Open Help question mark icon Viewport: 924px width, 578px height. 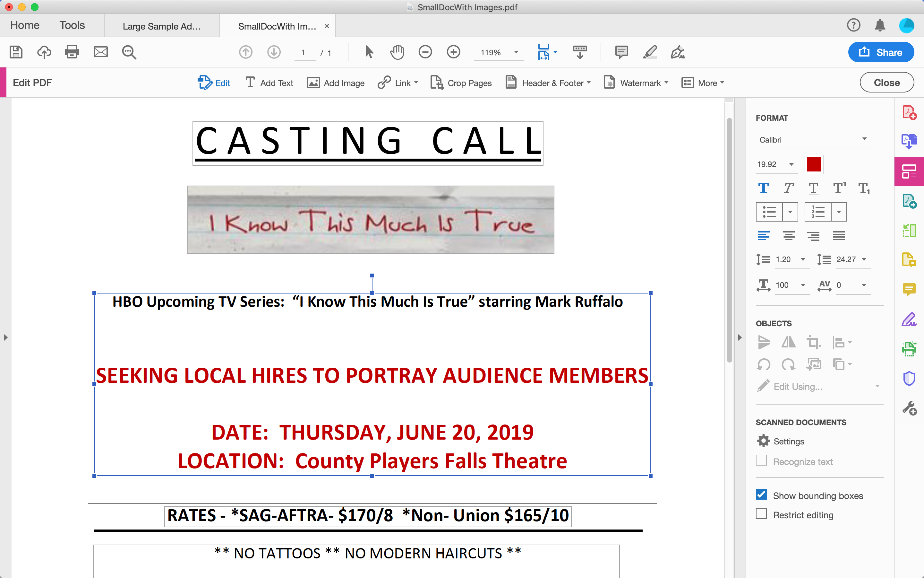click(854, 25)
